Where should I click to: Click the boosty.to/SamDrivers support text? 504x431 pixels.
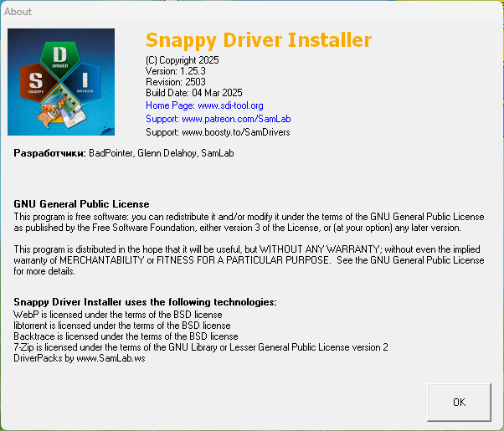[x=218, y=132]
